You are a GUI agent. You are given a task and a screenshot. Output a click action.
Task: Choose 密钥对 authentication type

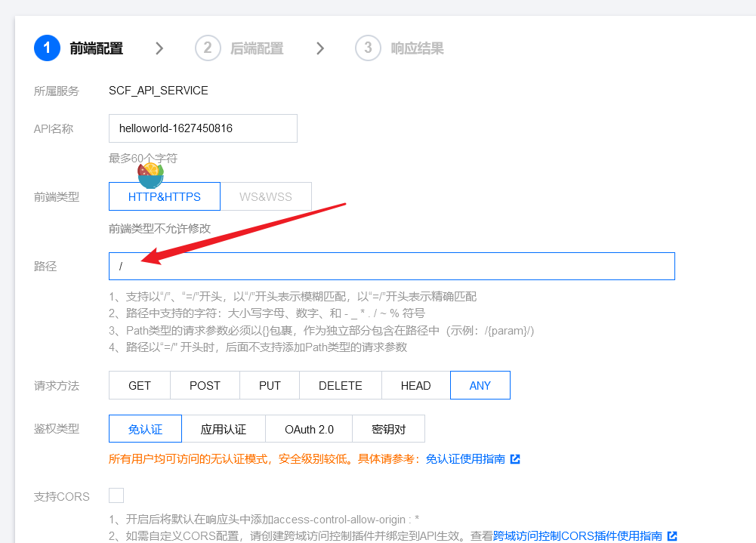[x=388, y=429]
